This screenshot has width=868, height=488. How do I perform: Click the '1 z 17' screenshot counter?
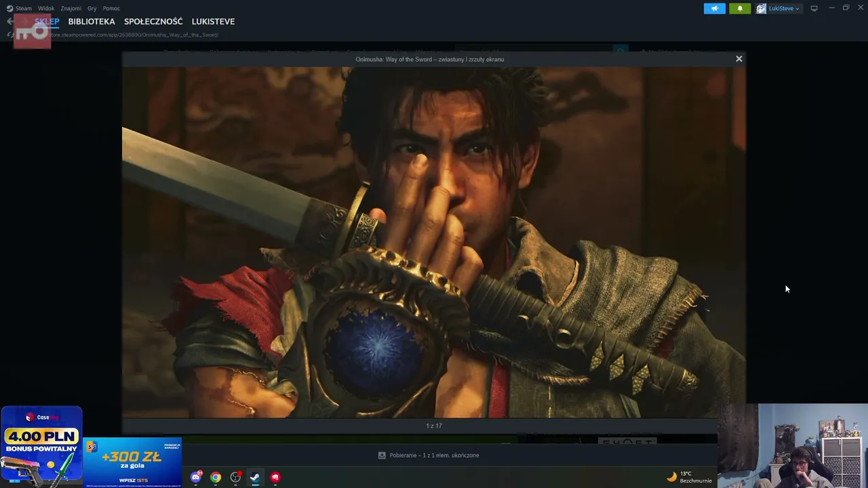pos(434,426)
